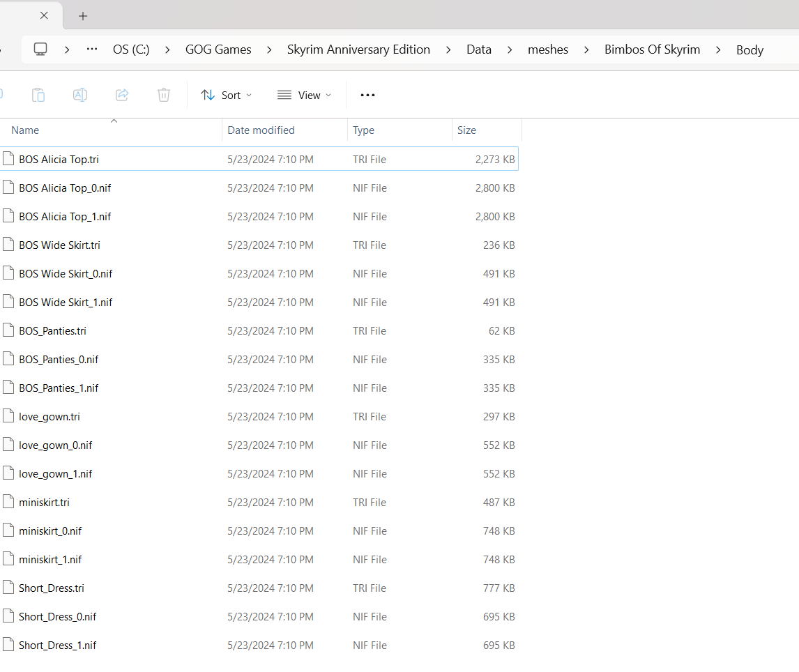Click file icon beside miniskirt.tri

tap(8, 501)
